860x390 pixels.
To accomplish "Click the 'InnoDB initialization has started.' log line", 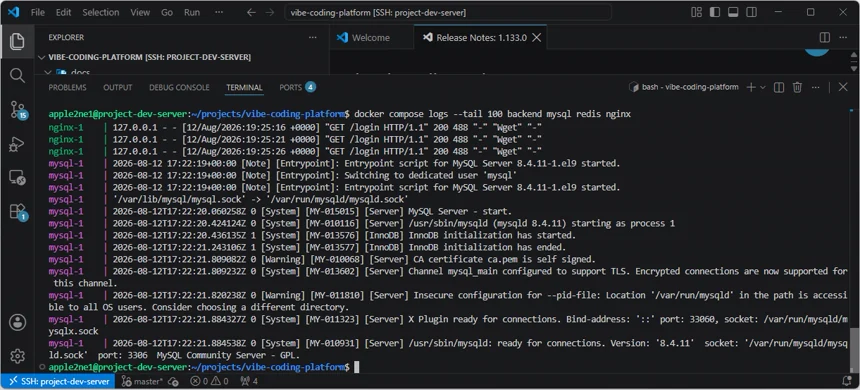I will (312, 235).
